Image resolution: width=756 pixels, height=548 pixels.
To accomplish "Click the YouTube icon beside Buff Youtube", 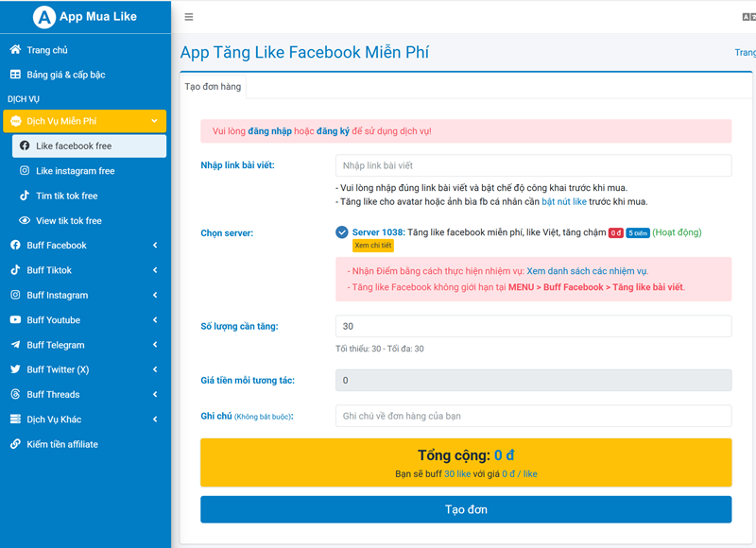I will click(x=15, y=319).
